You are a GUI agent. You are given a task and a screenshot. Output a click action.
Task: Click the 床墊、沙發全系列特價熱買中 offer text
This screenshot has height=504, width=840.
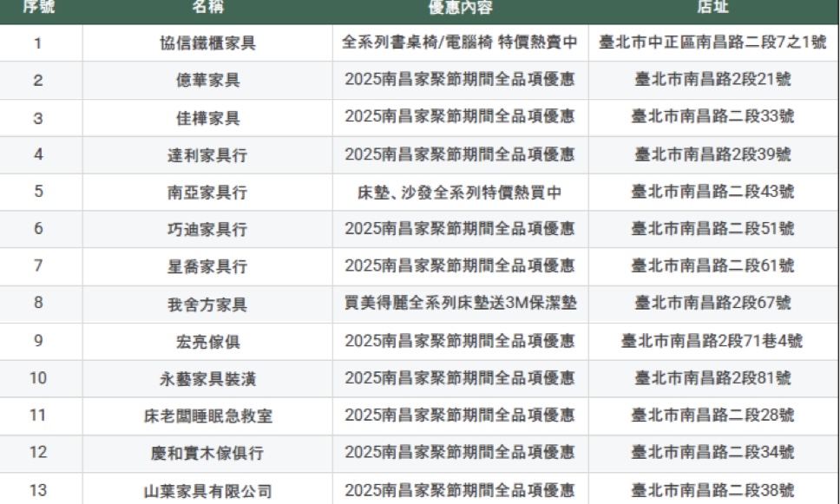tap(460, 193)
